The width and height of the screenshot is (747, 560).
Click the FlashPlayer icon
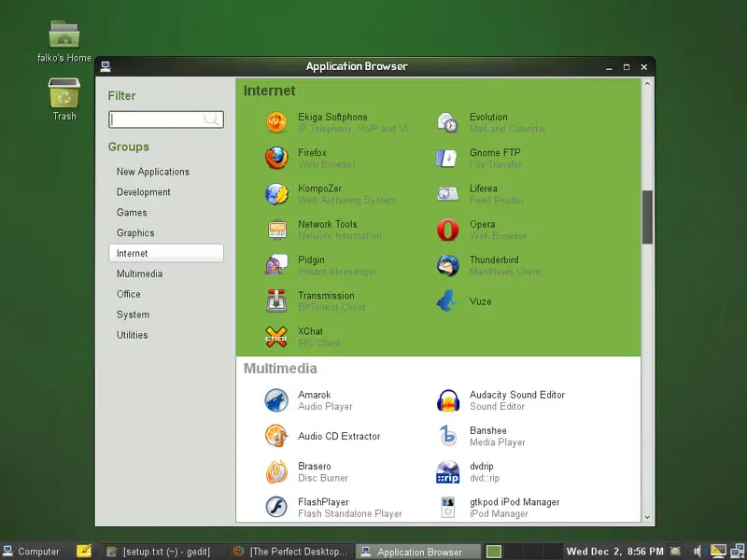(x=276, y=507)
